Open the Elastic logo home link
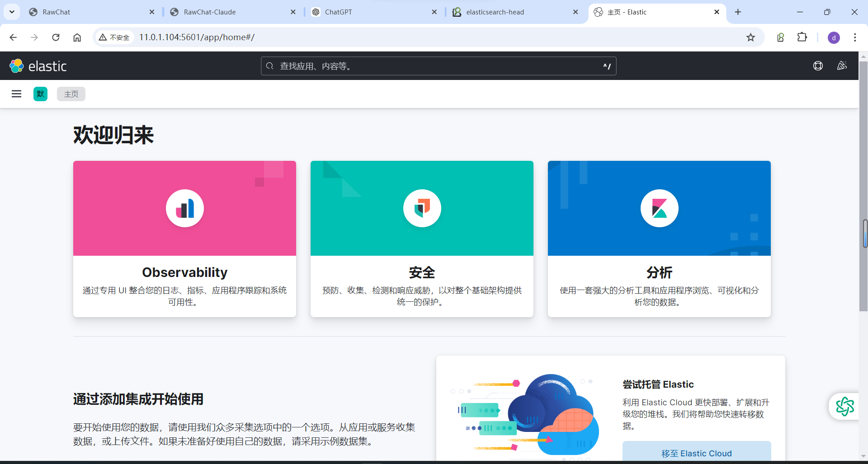Screen dimensions: 868x464 [38, 66]
